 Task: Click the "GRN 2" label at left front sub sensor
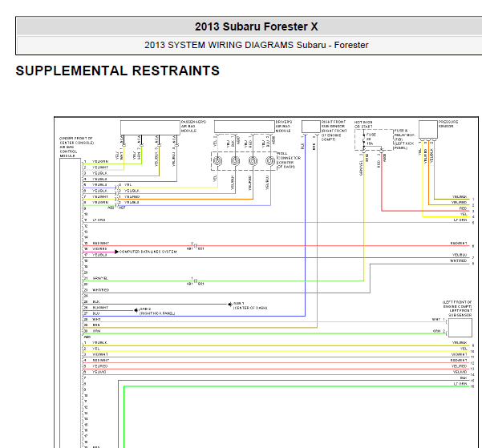439,331
